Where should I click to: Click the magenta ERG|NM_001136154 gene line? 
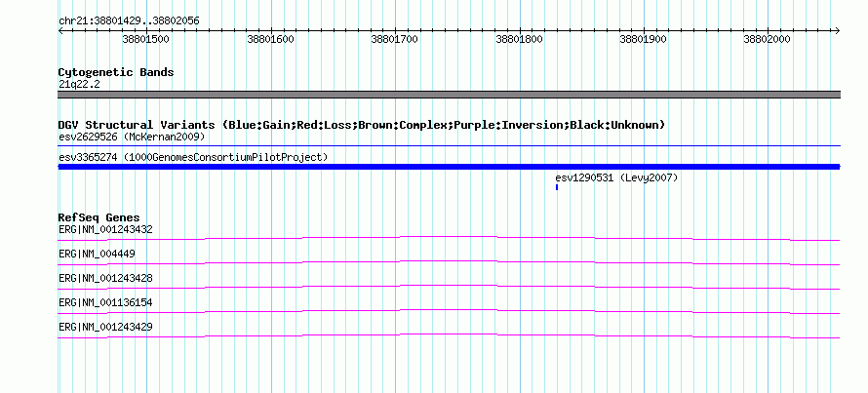(x=449, y=311)
